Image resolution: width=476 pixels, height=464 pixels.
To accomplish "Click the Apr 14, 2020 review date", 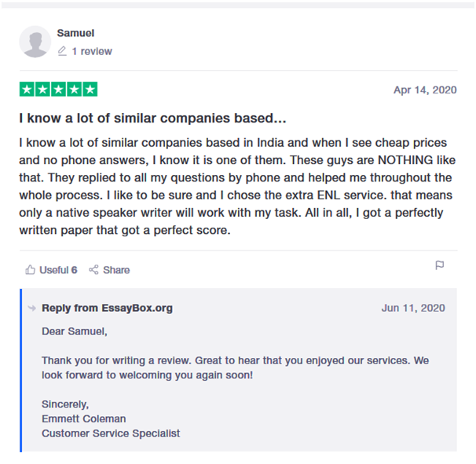I will pos(425,90).
